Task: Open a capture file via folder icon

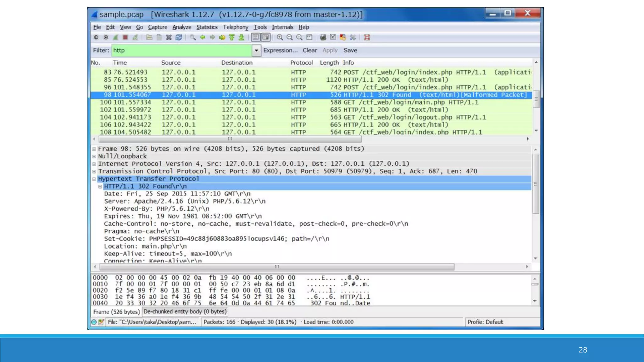Action: click(149, 37)
